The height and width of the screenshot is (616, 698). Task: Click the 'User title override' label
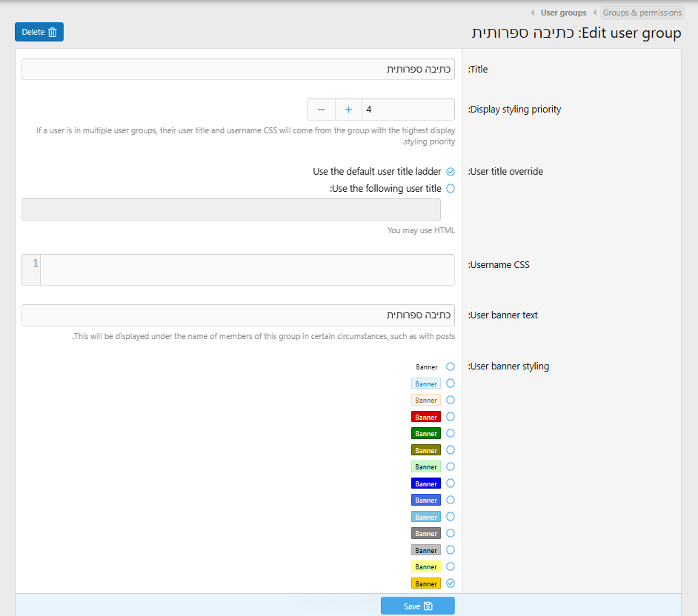(505, 172)
